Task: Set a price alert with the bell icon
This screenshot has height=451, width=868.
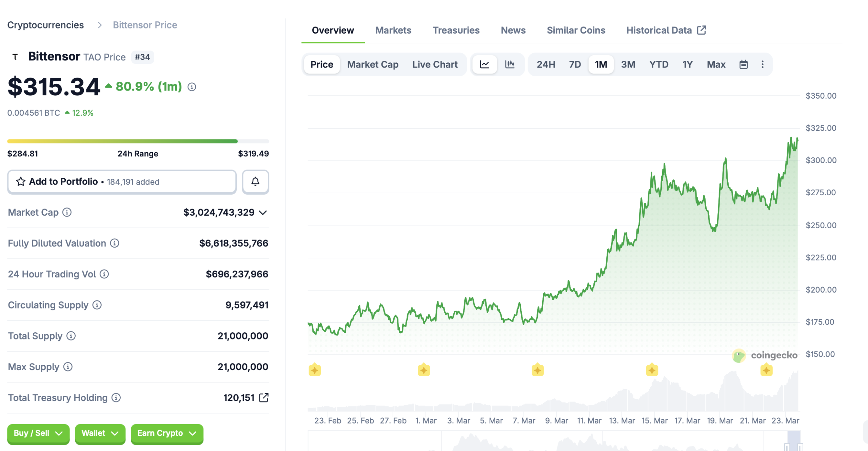Action: point(255,182)
